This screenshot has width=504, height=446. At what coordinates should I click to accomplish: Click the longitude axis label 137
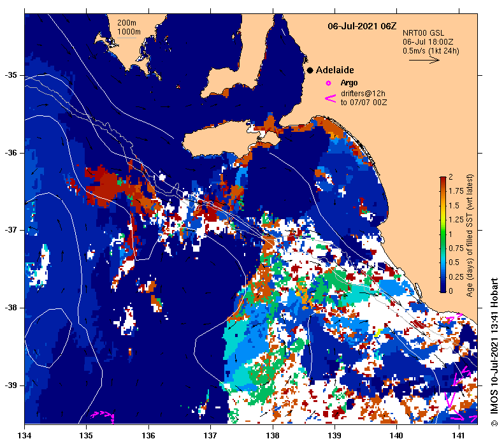coord(210,436)
